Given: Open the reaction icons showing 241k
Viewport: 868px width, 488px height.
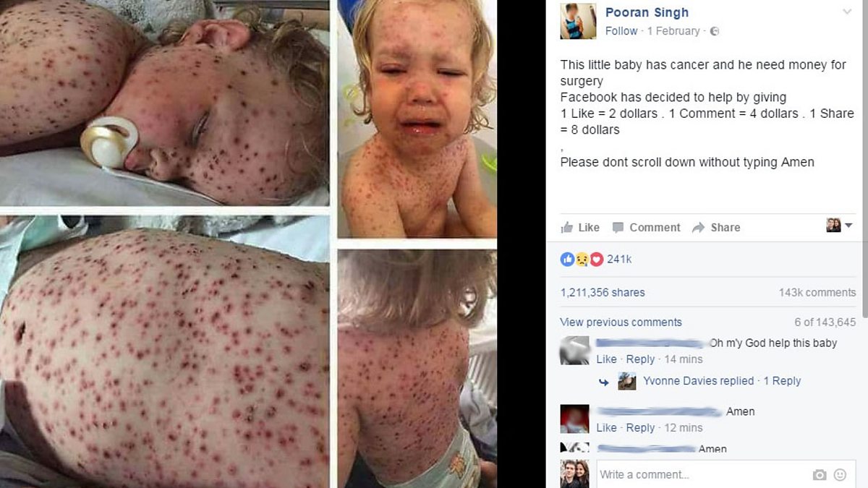Looking at the screenshot, I should (x=582, y=259).
